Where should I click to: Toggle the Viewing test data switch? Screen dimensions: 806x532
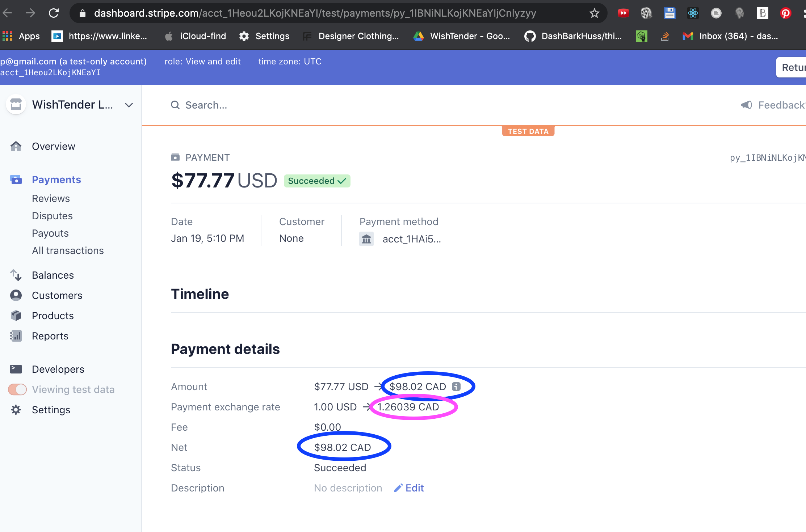coord(17,389)
